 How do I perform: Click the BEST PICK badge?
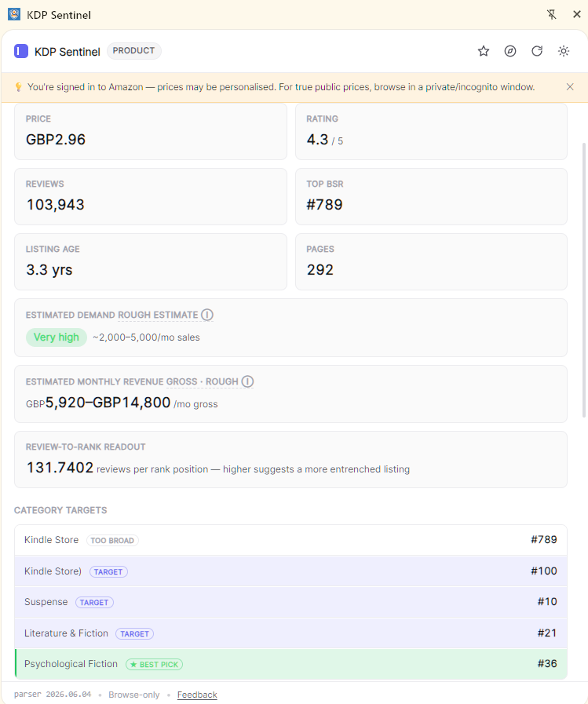(x=154, y=665)
